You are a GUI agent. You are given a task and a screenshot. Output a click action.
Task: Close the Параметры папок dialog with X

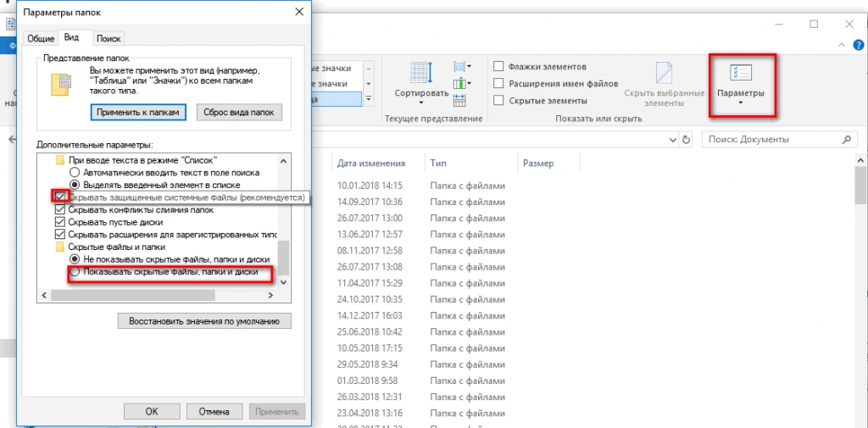299,12
